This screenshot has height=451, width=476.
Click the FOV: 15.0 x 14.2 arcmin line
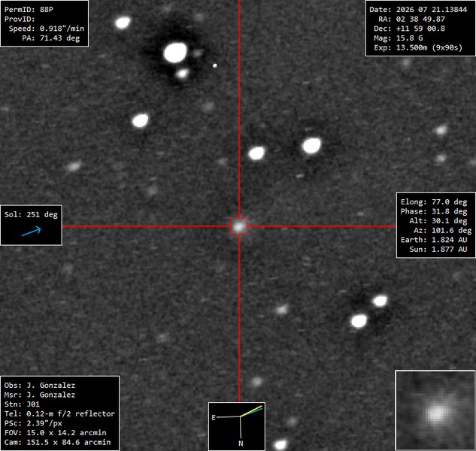(x=55, y=432)
